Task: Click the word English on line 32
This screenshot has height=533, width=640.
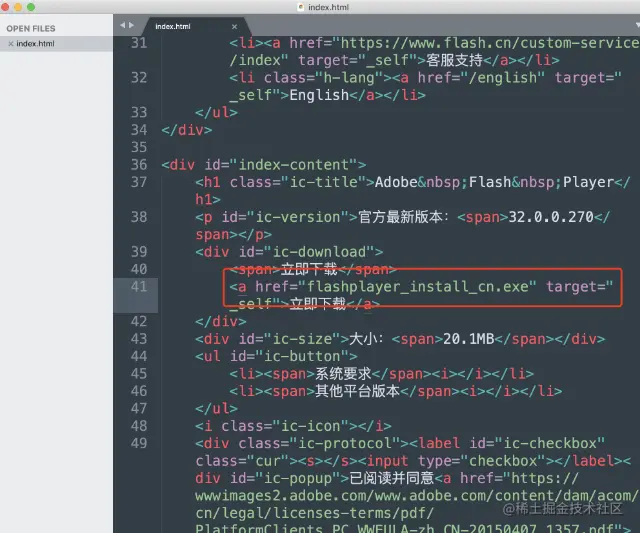Action: 319,95
